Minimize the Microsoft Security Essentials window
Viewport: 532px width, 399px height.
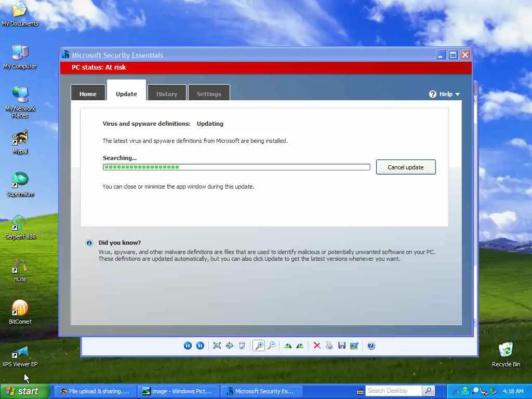[x=441, y=55]
